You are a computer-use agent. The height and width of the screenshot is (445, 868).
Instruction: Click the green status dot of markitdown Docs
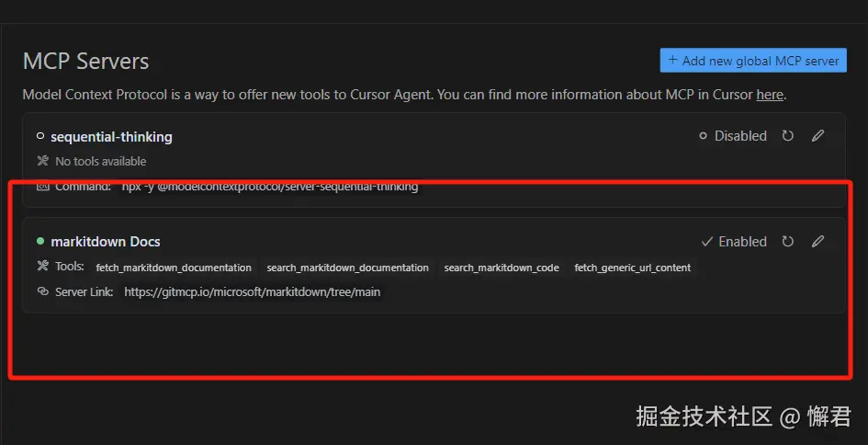tap(39, 241)
